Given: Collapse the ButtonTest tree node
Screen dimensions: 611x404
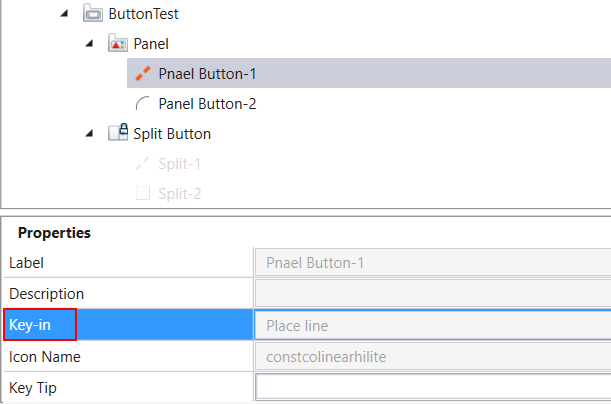Looking at the screenshot, I should [x=66, y=15].
